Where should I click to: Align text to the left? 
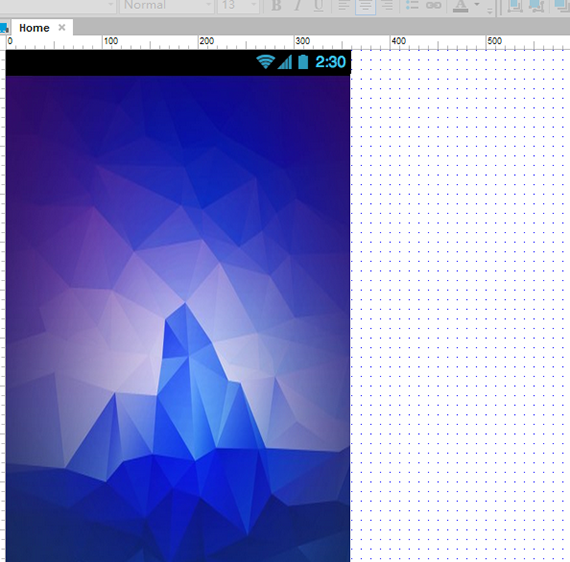point(344,5)
